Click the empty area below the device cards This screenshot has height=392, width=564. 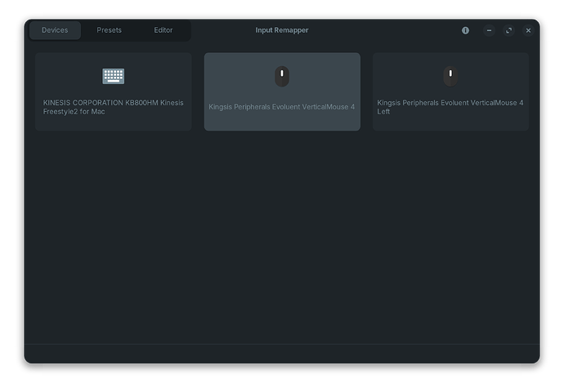tap(282, 237)
